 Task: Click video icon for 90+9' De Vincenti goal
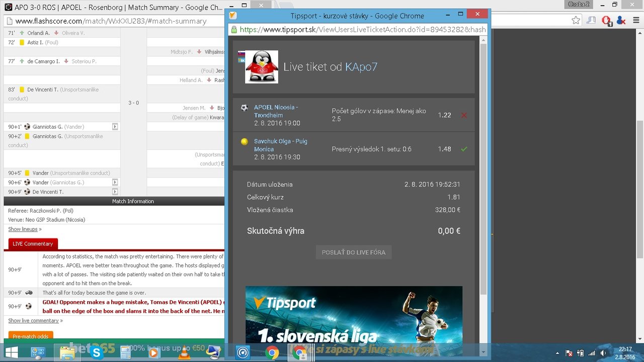tap(115, 192)
